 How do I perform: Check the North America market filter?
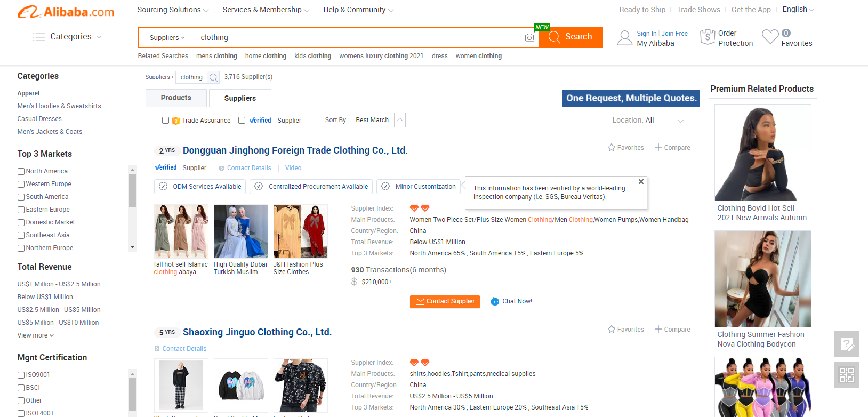click(x=21, y=171)
